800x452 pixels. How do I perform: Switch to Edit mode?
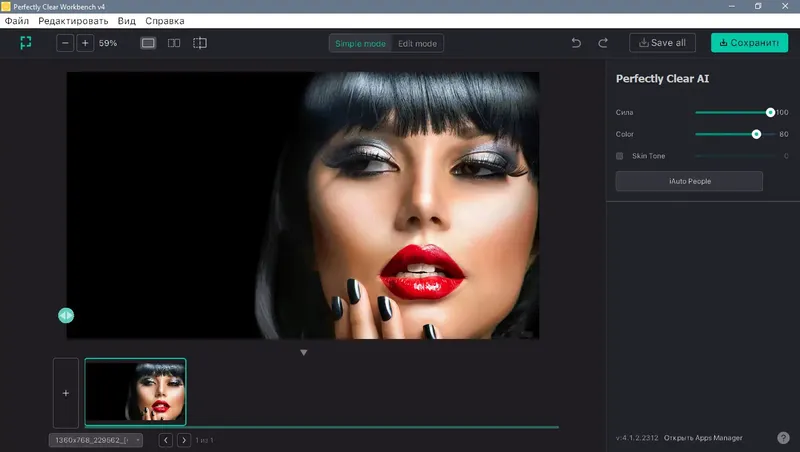[417, 43]
